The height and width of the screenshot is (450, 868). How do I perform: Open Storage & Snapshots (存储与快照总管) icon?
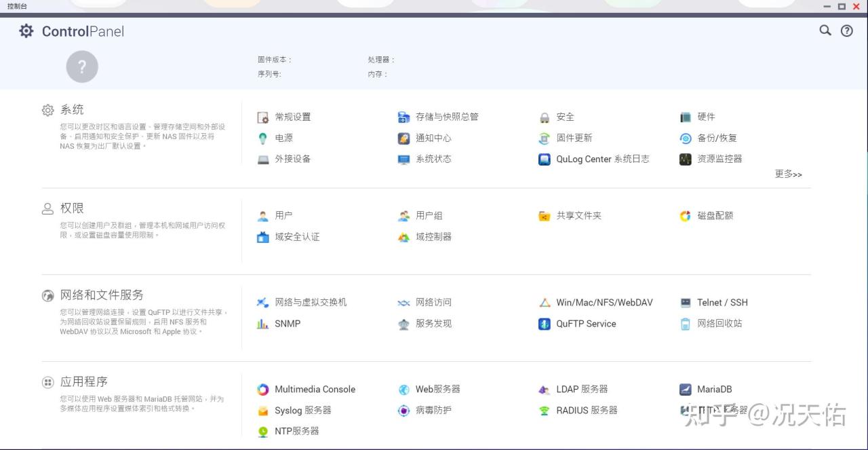[404, 117]
